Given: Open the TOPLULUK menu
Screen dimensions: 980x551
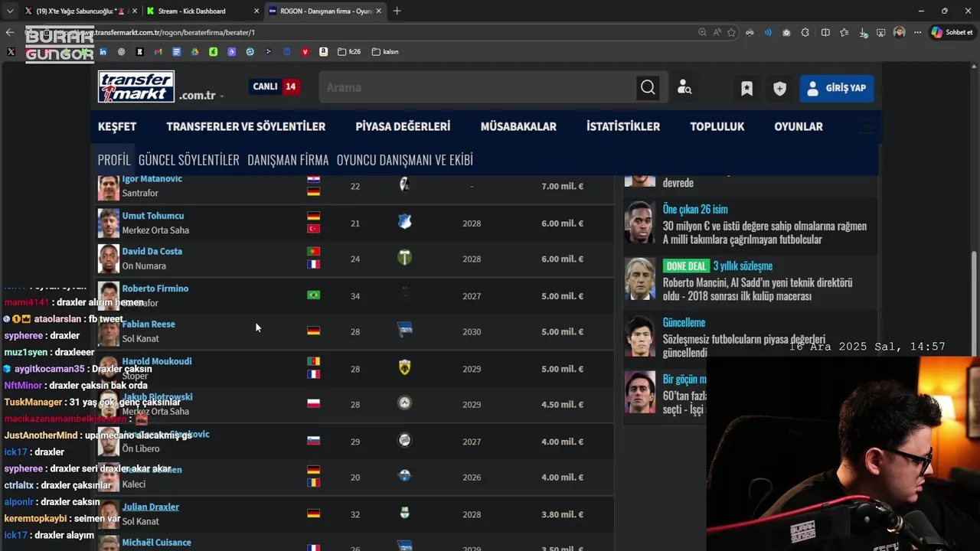Looking at the screenshot, I should click(x=717, y=126).
